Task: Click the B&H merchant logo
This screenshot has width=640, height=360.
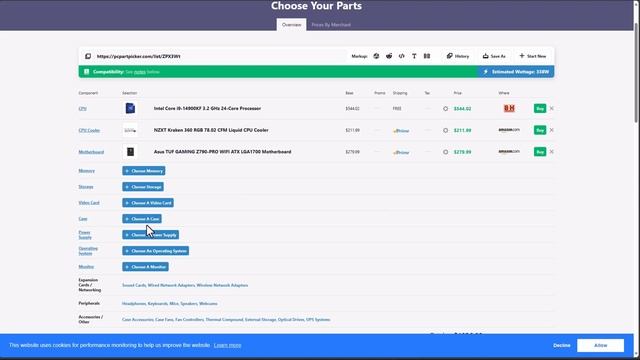Action: tap(509, 108)
